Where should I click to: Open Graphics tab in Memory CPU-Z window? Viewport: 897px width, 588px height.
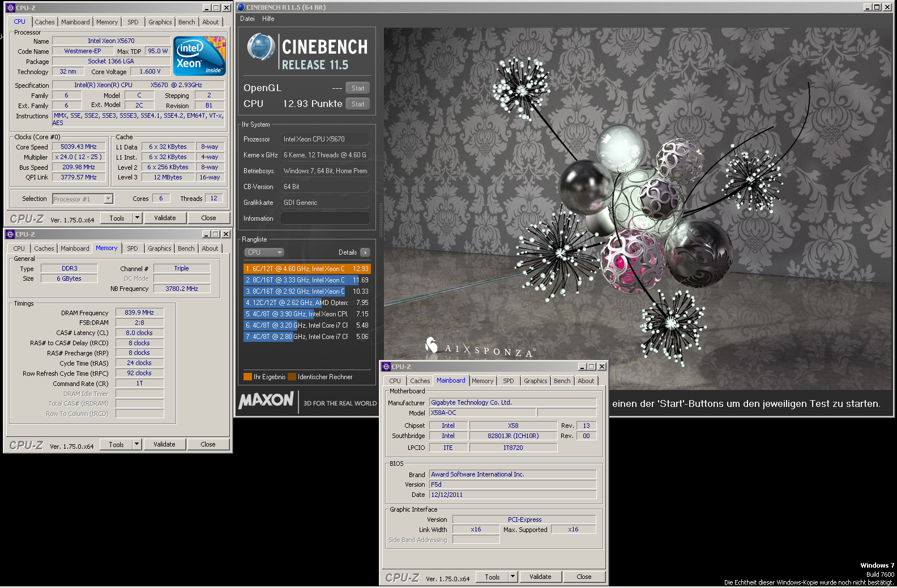[x=160, y=248]
